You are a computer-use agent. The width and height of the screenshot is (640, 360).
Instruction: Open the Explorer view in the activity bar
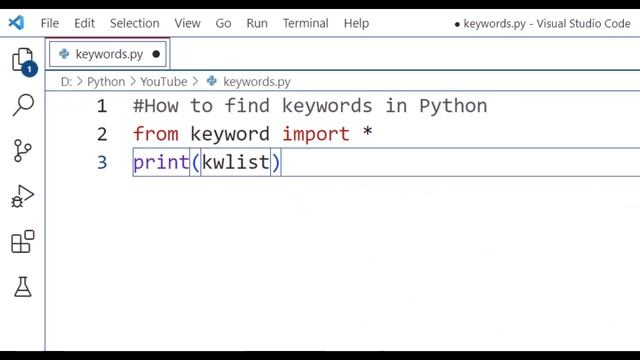[23, 61]
